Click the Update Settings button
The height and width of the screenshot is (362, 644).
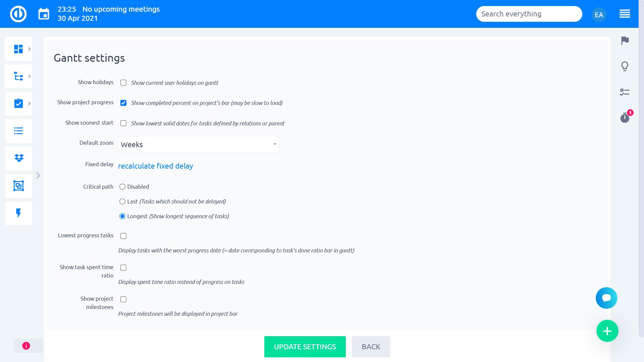305,347
